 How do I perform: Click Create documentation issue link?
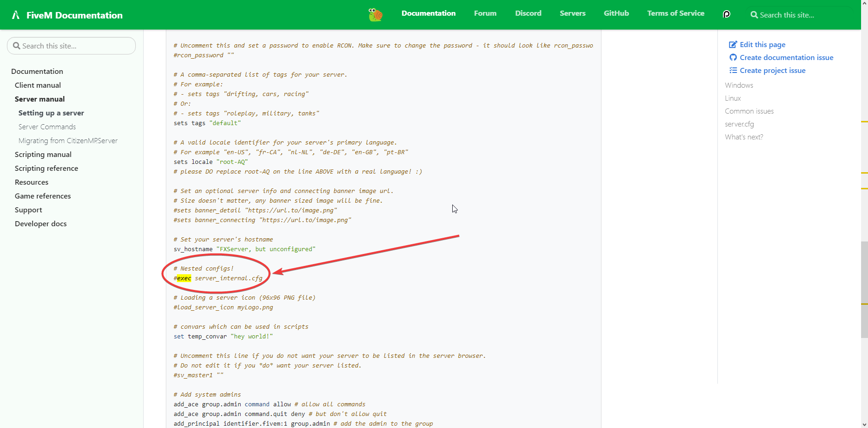(786, 58)
